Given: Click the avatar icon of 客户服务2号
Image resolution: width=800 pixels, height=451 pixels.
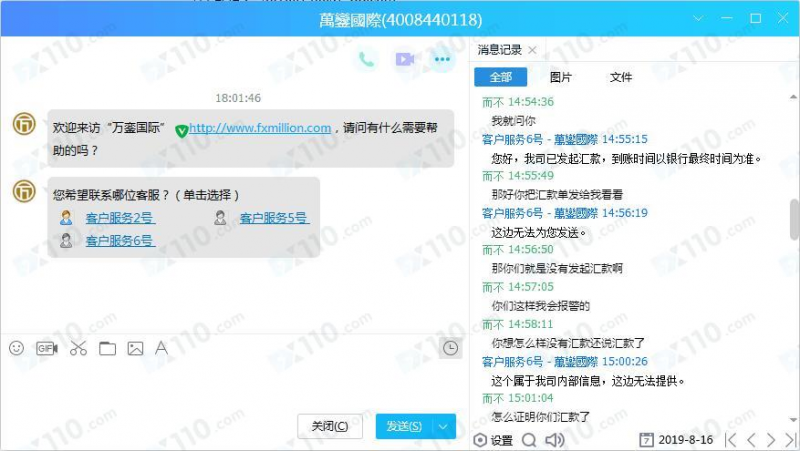Looking at the screenshot, I should [x=66, y=218].
